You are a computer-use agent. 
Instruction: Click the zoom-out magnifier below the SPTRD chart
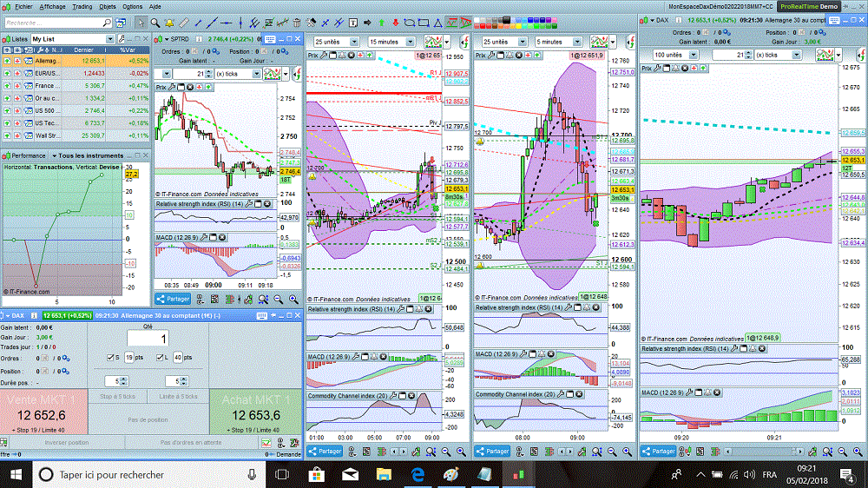(279, 299)
